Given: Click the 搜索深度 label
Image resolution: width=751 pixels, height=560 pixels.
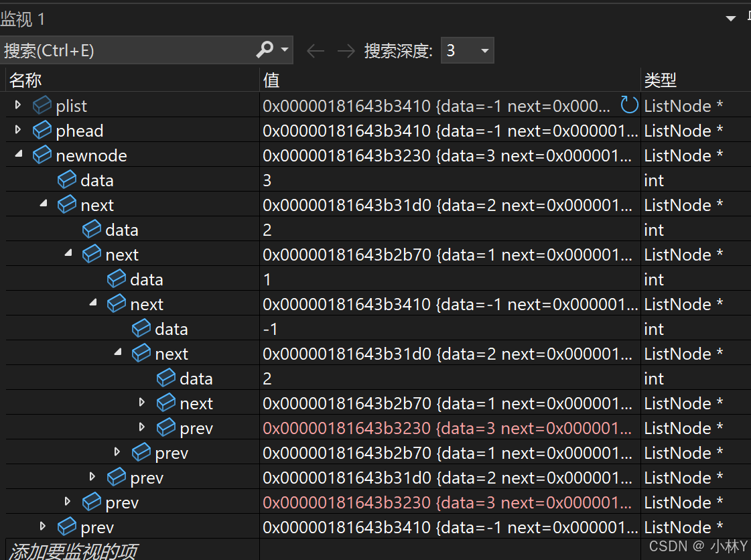Looking at the screenshot, I should [399, 50].
